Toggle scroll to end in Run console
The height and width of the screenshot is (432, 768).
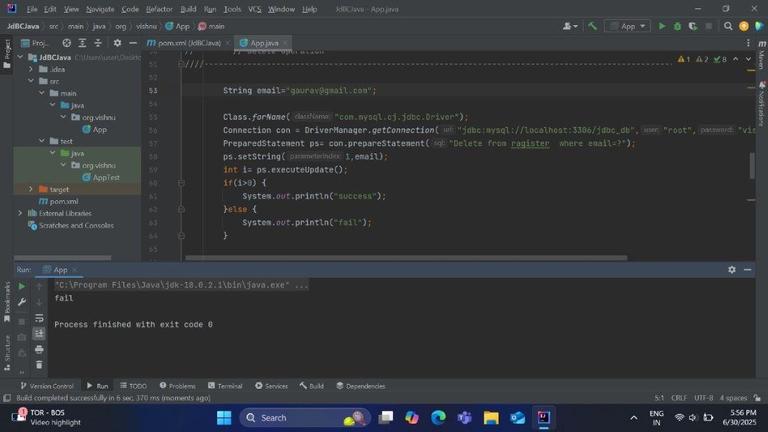39,334
